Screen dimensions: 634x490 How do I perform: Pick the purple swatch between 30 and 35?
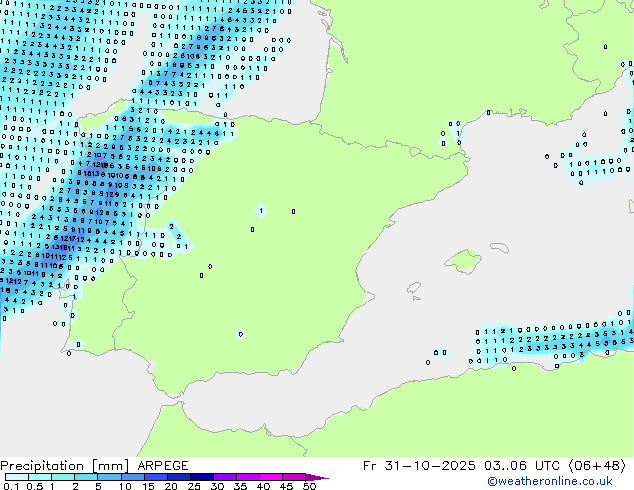tap(229, 478)
